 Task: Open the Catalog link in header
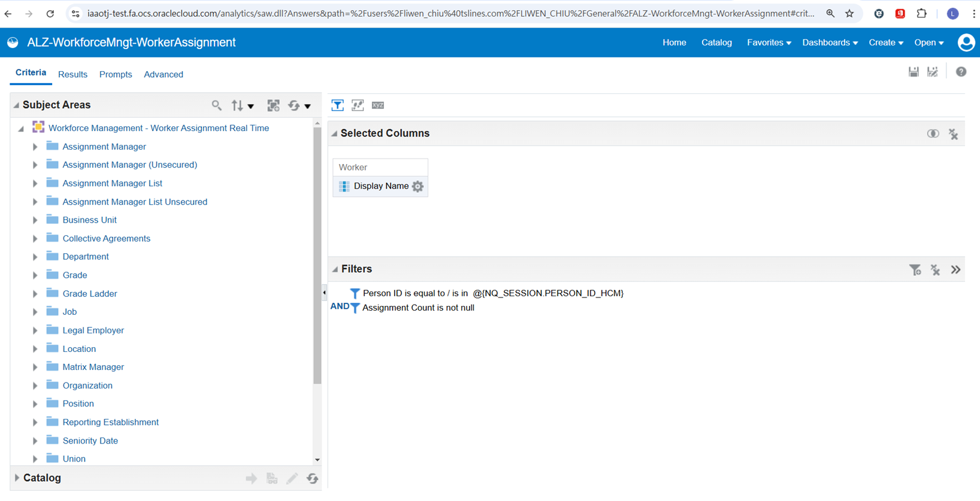tap(716, 42)
